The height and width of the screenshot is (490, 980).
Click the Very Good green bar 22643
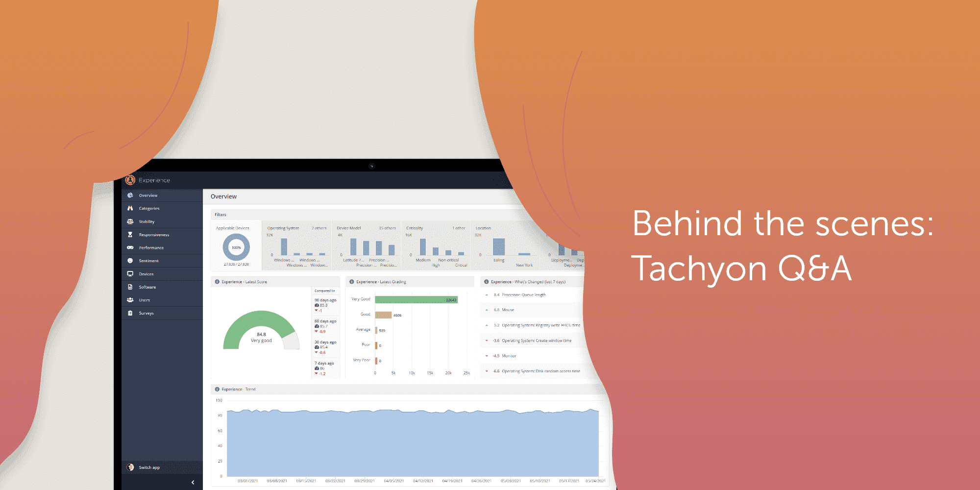[416, 299]
